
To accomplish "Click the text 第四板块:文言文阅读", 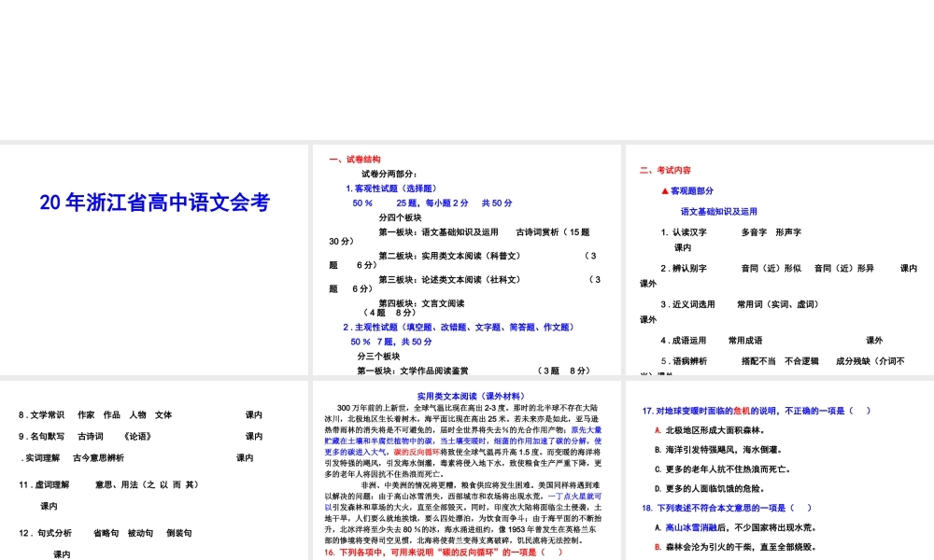I will [421, 303].
